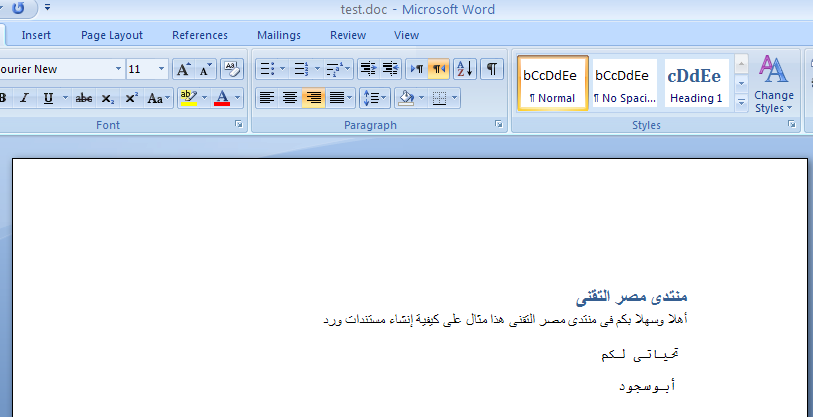This screenshot has width=813, height=417.
Task: Open the Font dialog launcher
Action: [239, 124]
